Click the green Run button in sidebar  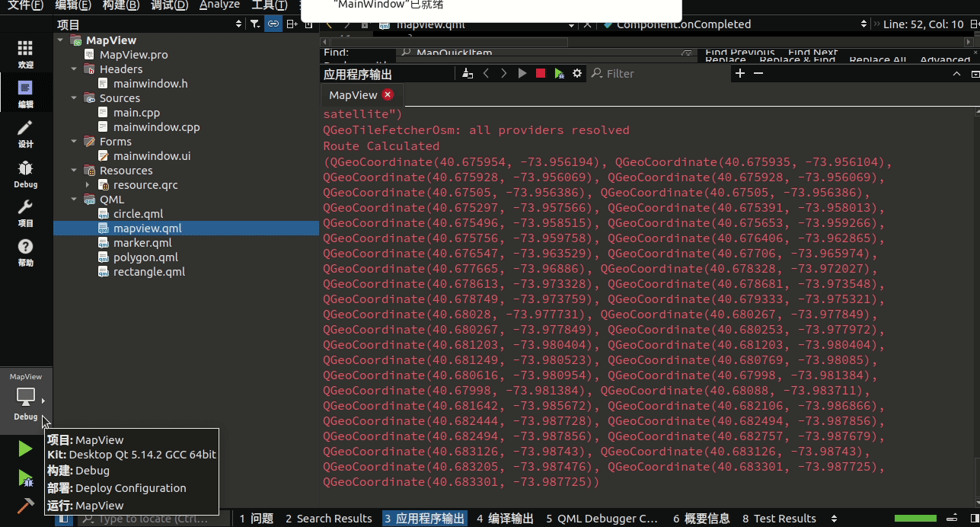pyautogui.click(x=25, y=449)
